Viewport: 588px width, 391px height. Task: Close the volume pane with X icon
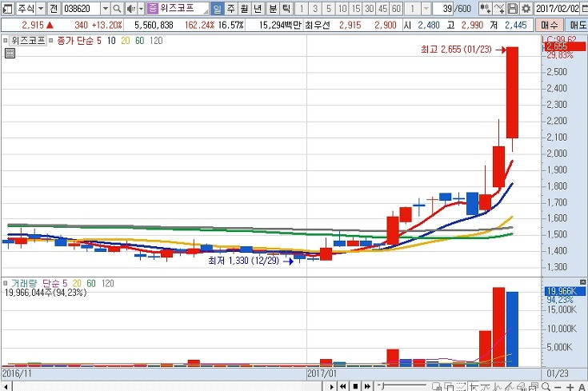[x=582, y=282]
